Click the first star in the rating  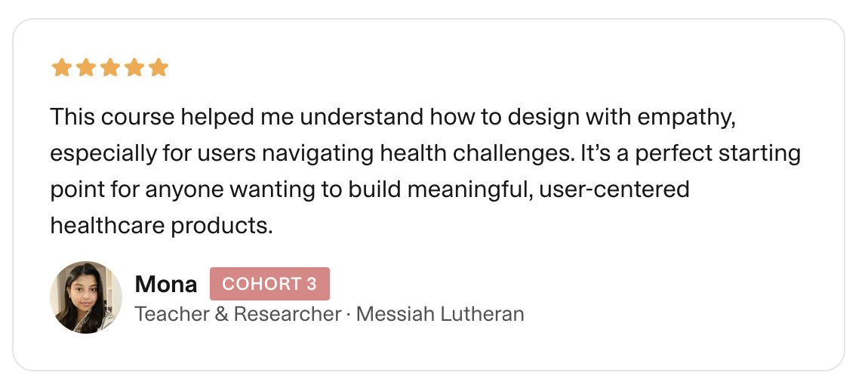[x=61, y=69]
